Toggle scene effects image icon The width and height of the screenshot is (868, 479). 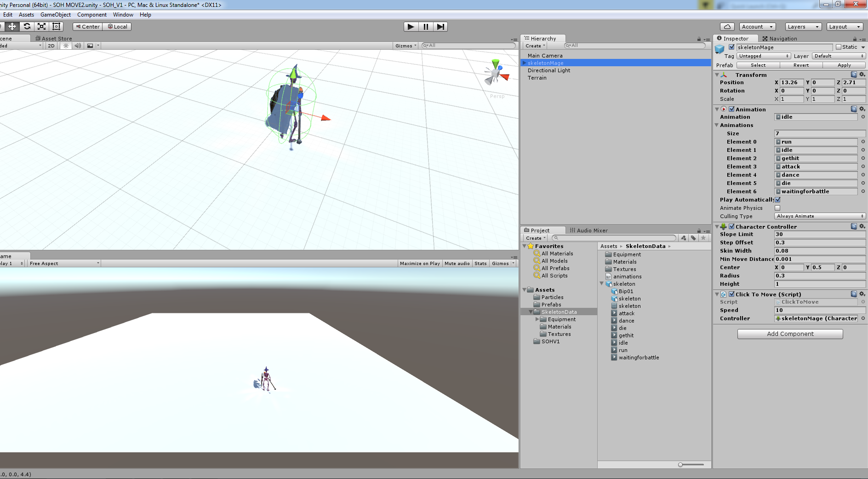click(90, 46)
